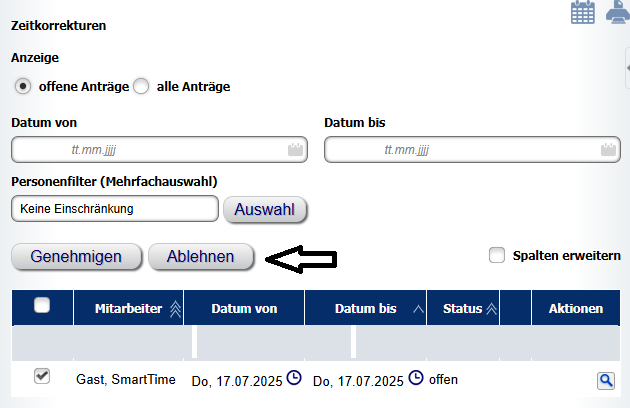Sort by Status column arrows
The height and width of the screenshot is (408, 630).
coord(491,309)
